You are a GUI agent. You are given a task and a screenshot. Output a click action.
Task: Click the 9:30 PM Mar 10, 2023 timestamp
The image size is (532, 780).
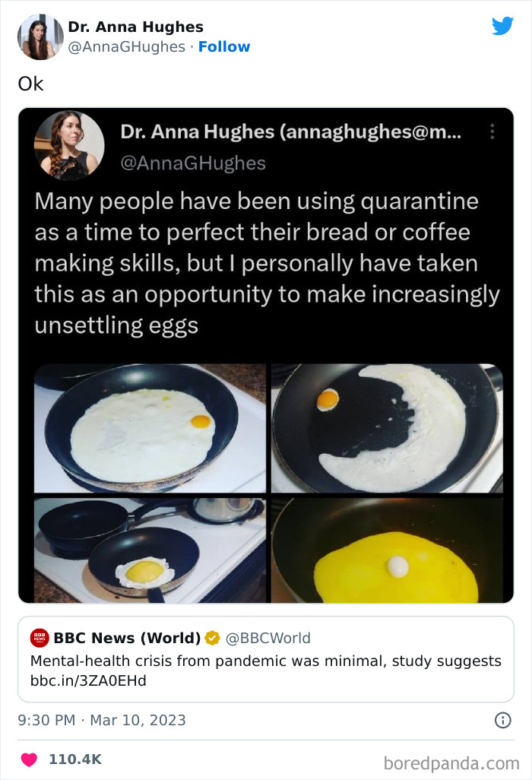(102, 720)
